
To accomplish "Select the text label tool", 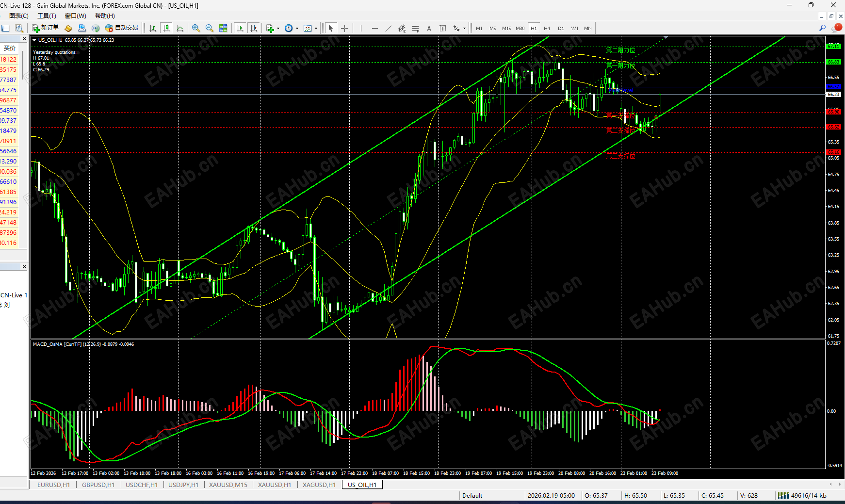I will pos(442,28).
